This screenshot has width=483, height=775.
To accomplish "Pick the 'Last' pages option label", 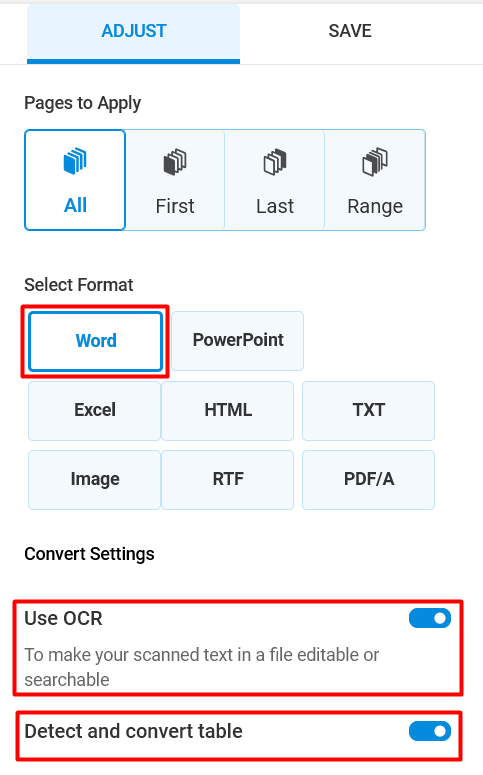I will pos(275,206).
